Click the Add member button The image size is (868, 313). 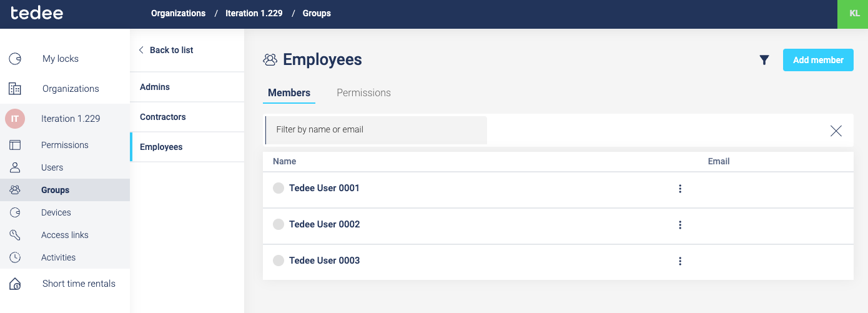pos(818,60)
